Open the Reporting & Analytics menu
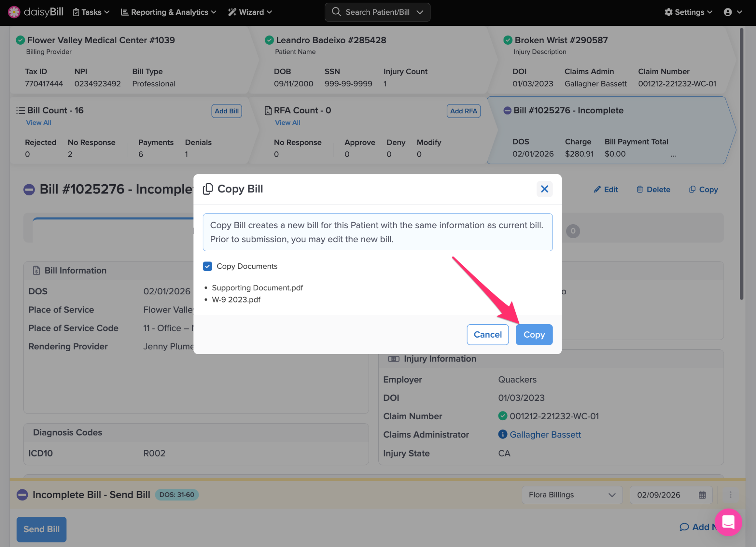This screenshot has width=756, height=547. pyautogui.click(x=168, y=12)
